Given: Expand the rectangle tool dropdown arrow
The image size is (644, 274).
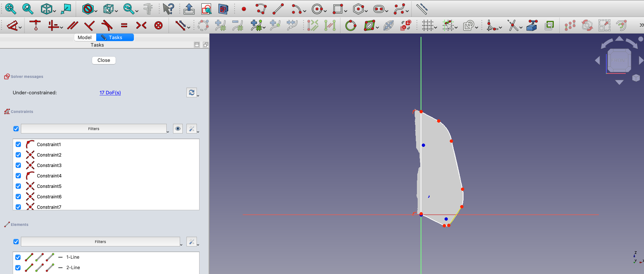Looking at the screenshot, I should coord(346,11).
